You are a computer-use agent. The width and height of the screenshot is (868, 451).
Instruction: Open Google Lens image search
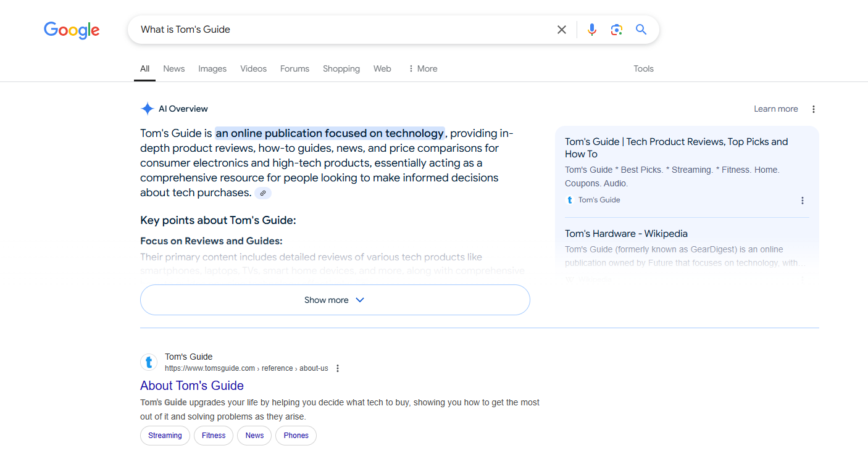(x=616, y=30)
